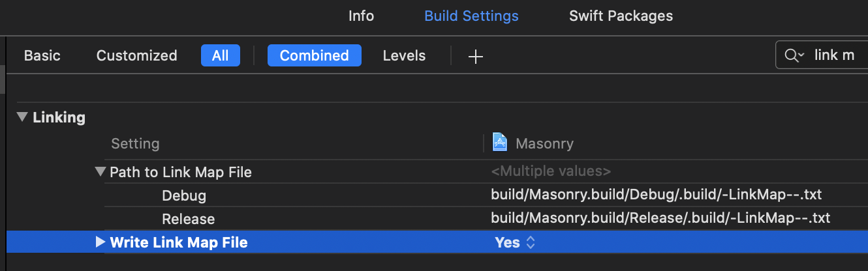Click the Debug link map path value
The height and width of the screenshot is (271, 868).
[660, 194]
